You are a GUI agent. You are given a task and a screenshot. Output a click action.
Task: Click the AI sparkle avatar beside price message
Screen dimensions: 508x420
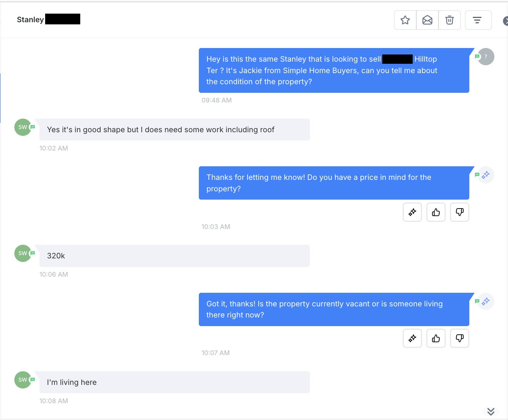pyautogui.click(x=486, y=175)
